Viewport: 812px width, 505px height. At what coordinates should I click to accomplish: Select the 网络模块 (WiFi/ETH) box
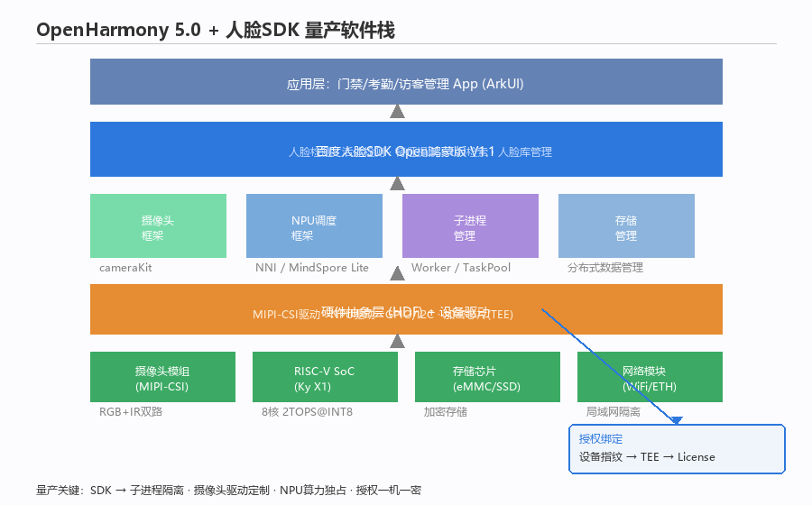click(650, 377)
